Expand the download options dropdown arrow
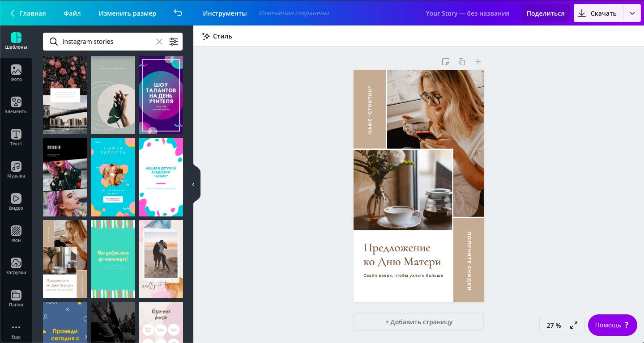Viewport: 644px width, 343px height. pyautogui.click(x=632, y=13)
